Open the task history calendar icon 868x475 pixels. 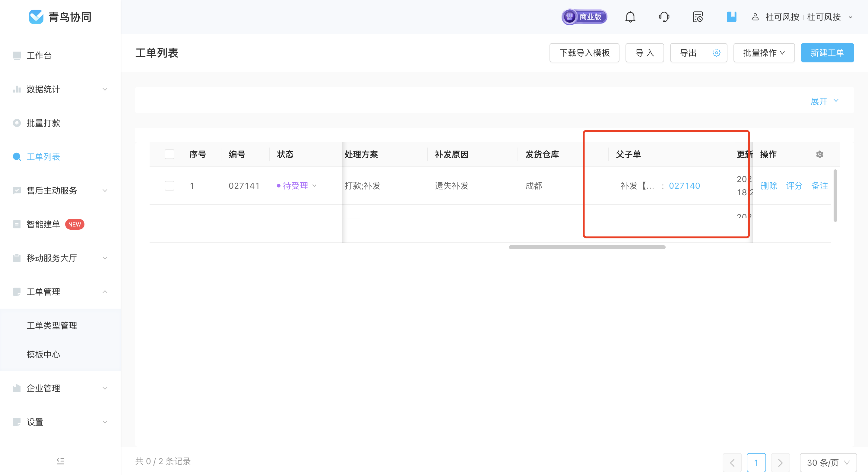click(698, 17)
